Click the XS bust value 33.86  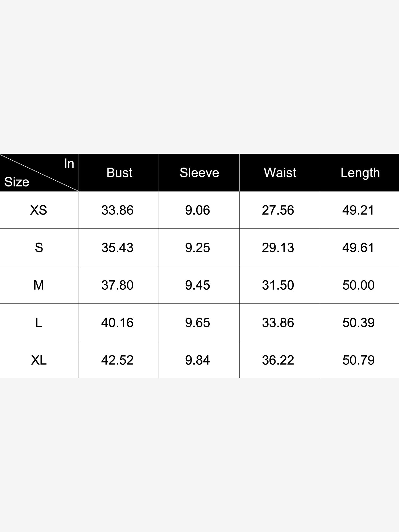click(x=117, y=210)
